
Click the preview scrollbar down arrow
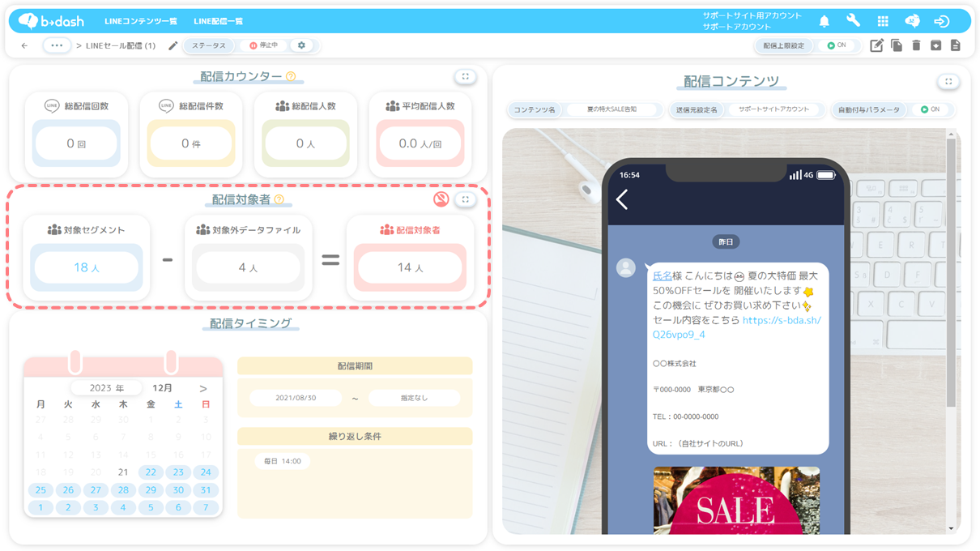click(x=951, y=528)
